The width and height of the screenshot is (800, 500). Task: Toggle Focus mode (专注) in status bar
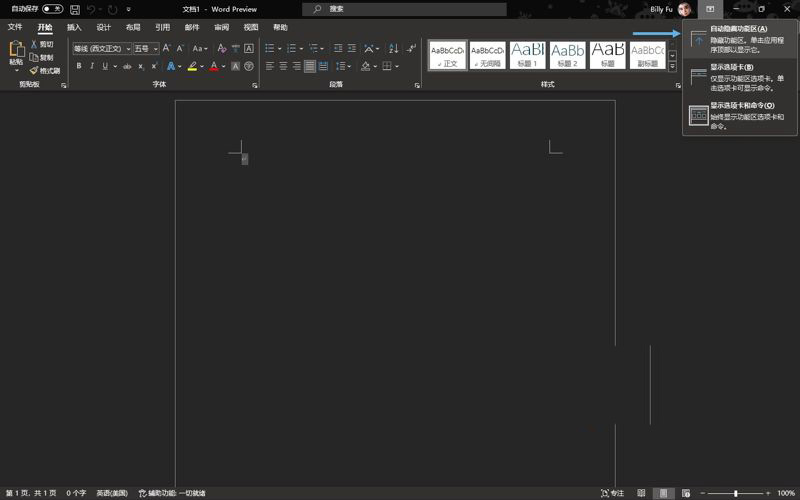coord(612,493)
